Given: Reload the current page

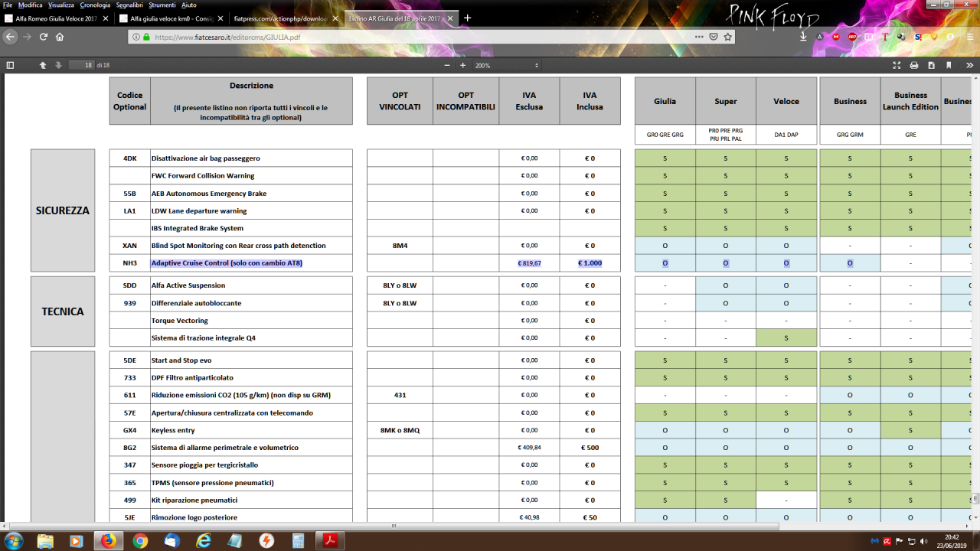Looking at the screenshot, I should pyautogui.click(x=43, y=36).
